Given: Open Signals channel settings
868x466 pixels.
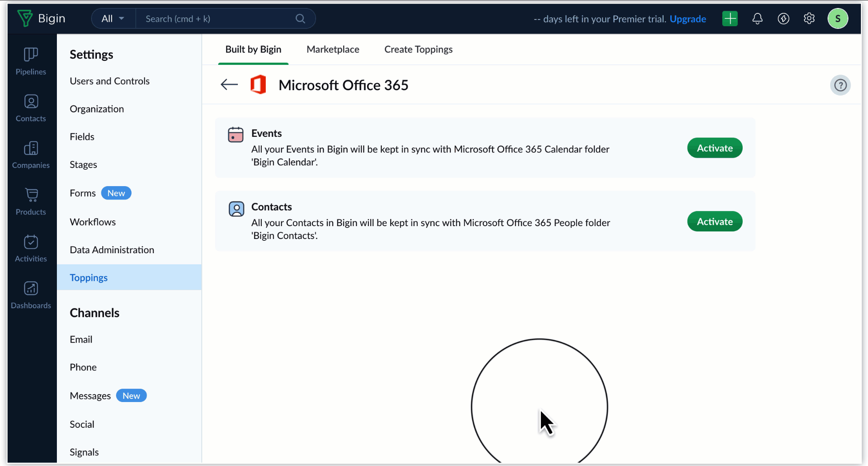Looking at the screenshot, I should pyautogui.click(x=84, y=452).
